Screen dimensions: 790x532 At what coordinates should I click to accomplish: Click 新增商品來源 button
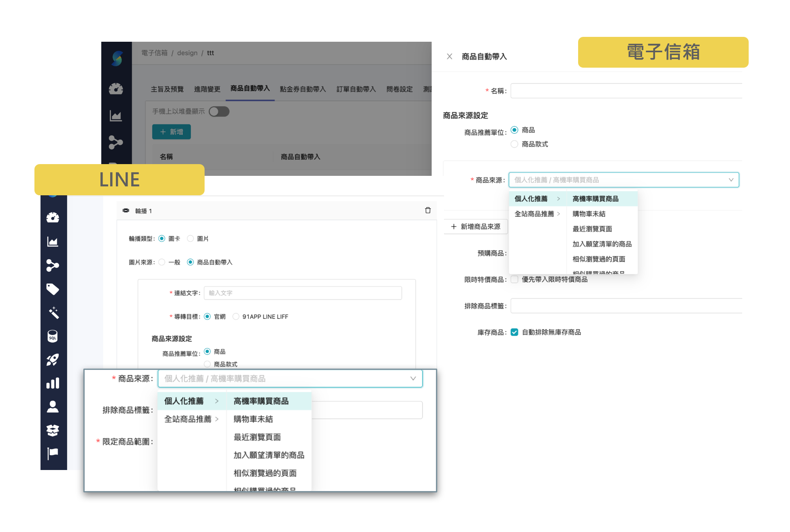(x=476, y=226)
